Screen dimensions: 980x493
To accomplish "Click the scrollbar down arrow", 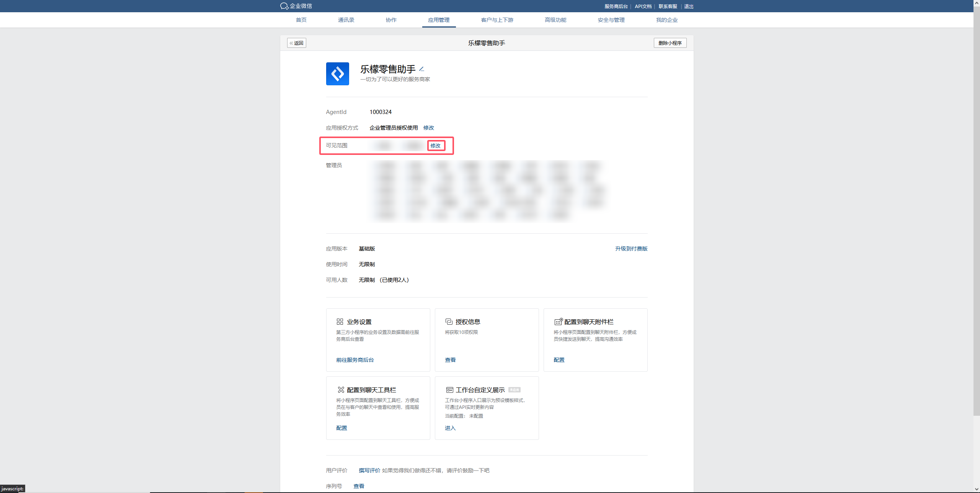I will [x=977, y=489].
